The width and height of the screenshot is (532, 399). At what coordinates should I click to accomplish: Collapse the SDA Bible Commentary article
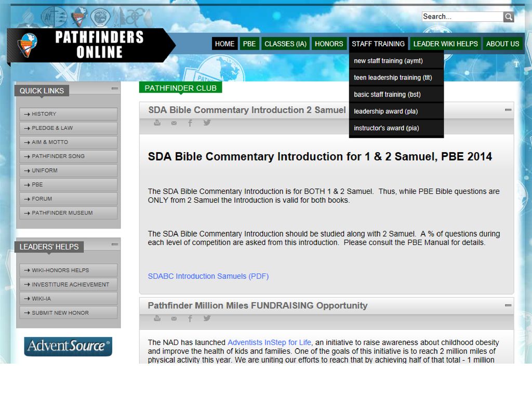508,110
